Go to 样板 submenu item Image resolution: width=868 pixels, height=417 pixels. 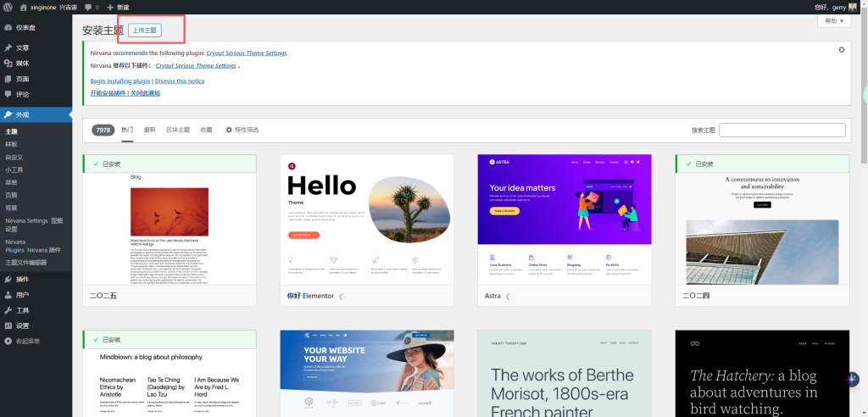12,145
